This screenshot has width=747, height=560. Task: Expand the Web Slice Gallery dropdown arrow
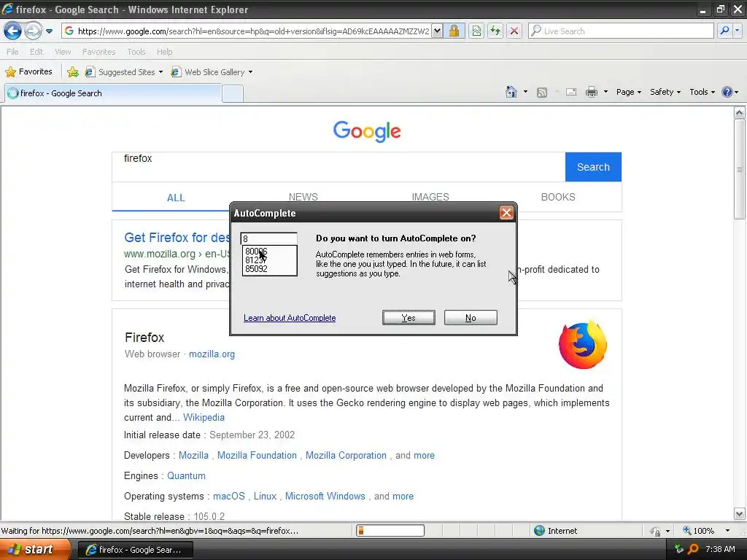[x=251, y=72]
